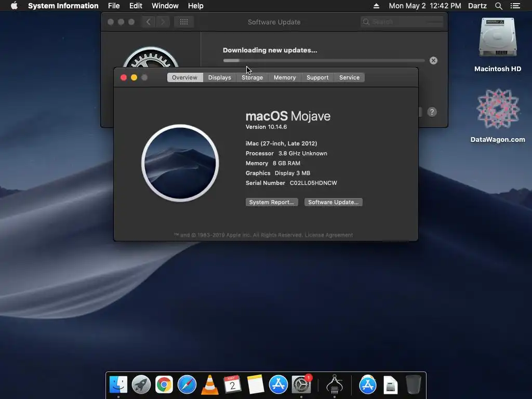
Task: Click the Software Update... button
Action: coord(333,202)
